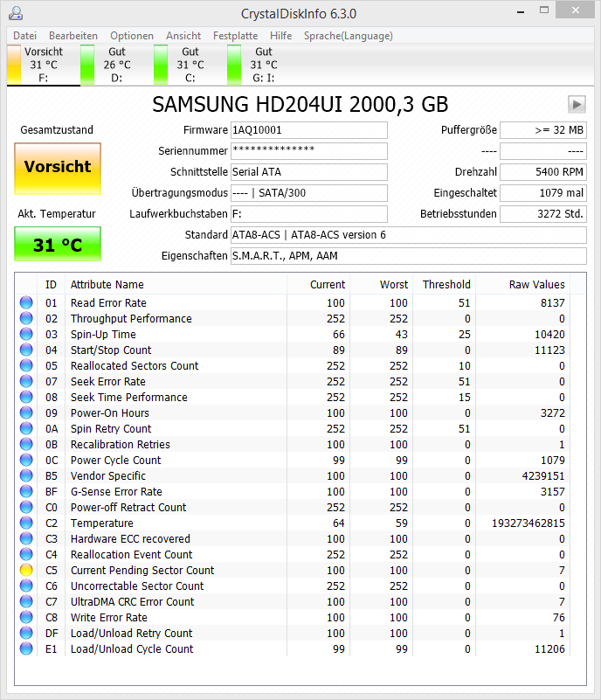
Task: Click the blue status icon for Throughput Performance
Action: point(26,318)
